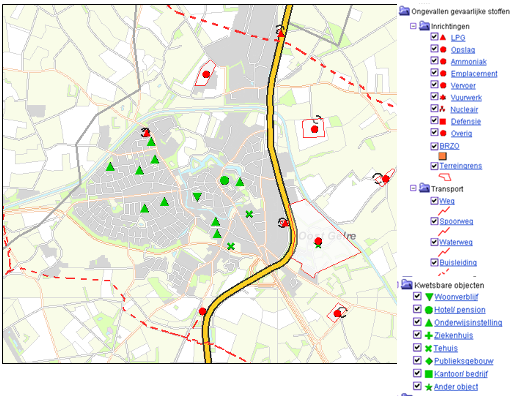The height and width of the screenshot is (396, 519).
Task: Click the green Publieksgebouw diamond legend icon
Action: tap(429, 361)
